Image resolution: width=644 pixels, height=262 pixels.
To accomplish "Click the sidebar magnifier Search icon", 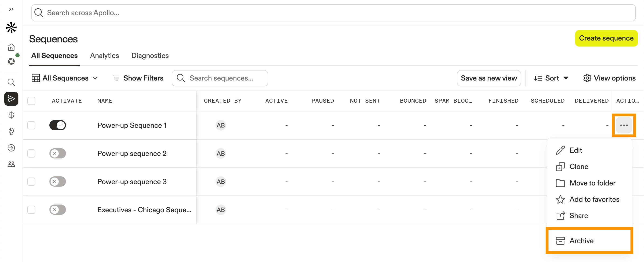I will 11,82.
